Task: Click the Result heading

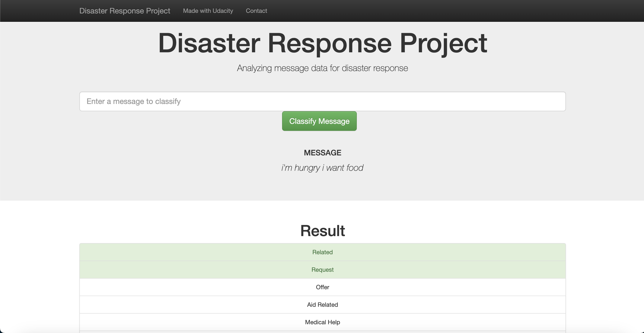Action: coord(322,231)
